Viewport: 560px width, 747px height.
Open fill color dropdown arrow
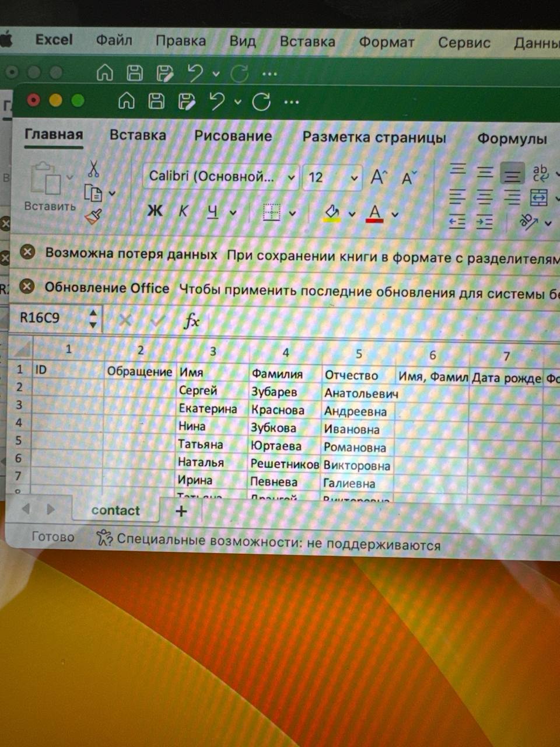(x=352, y=214)
